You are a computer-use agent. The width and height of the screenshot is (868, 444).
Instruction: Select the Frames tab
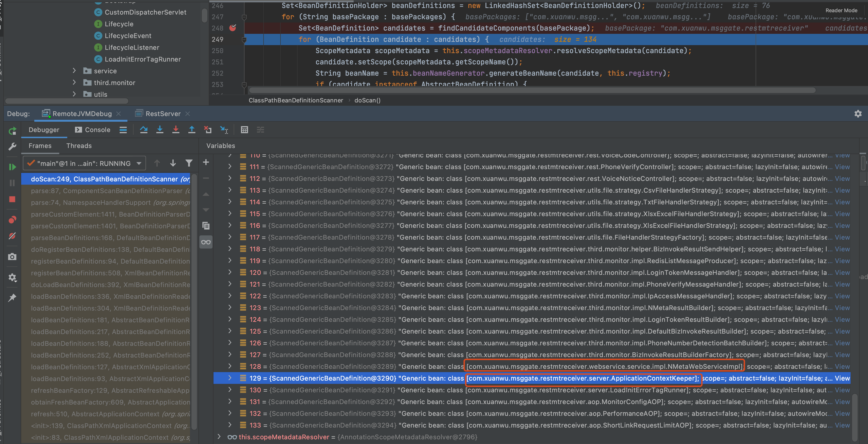coord(40,146)
